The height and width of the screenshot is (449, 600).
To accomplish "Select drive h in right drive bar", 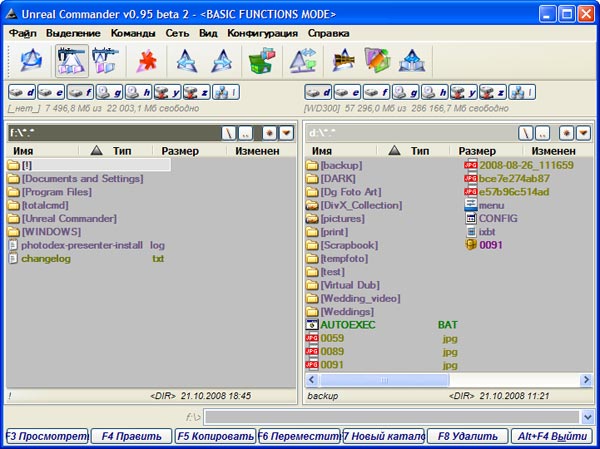I will pyautogui.click(x=435, y=92).
